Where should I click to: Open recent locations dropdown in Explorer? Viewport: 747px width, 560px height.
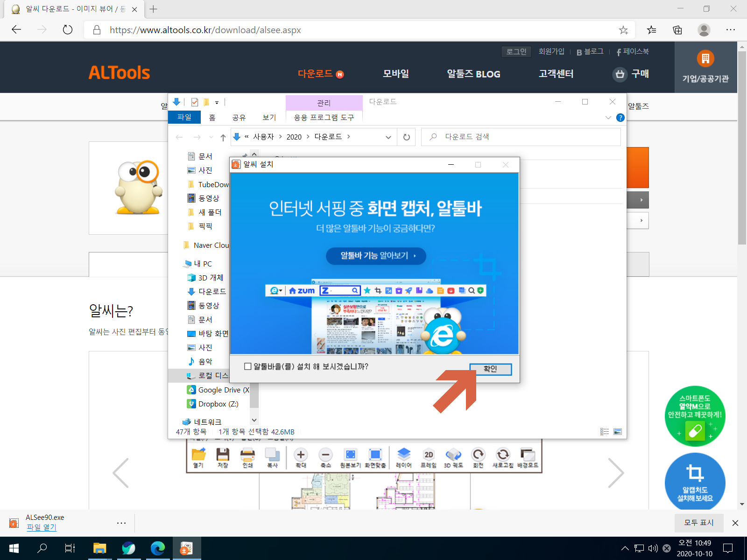coord(211,137)
